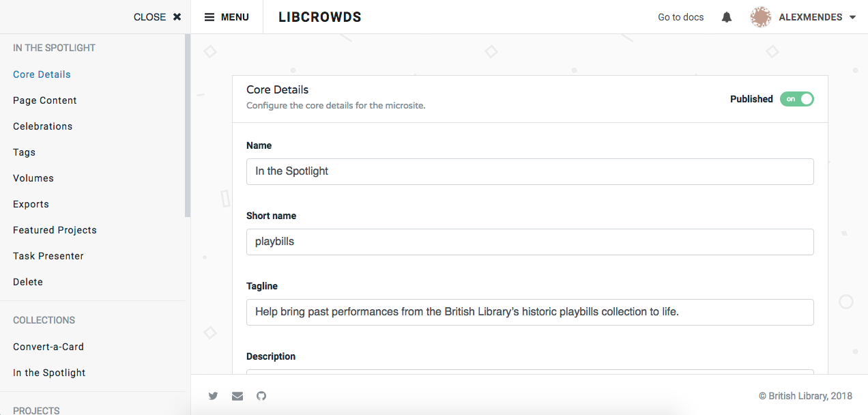Open the Delete section in the sidebar
The width and height of the screenshot is (868, 415).
27,281
